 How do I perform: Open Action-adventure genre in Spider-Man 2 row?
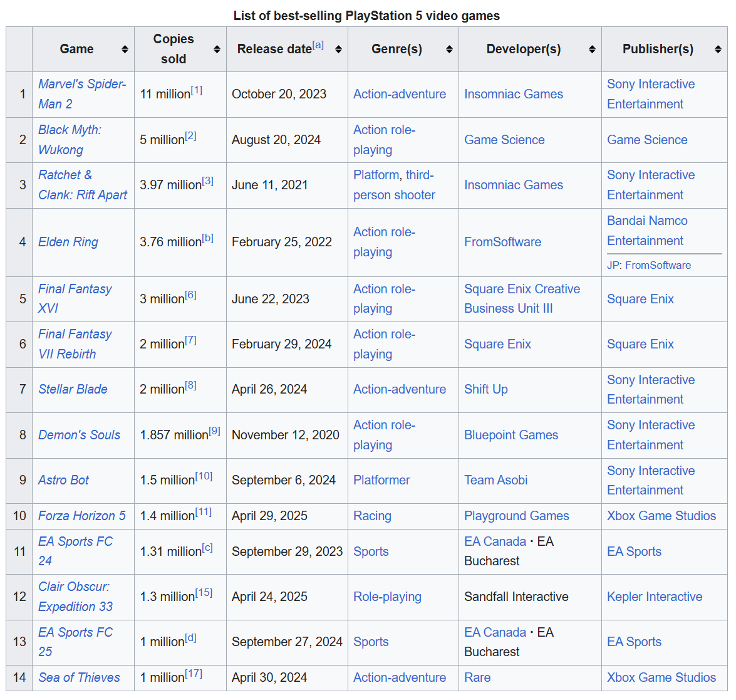pyautogui.click(x=400, y=94)
